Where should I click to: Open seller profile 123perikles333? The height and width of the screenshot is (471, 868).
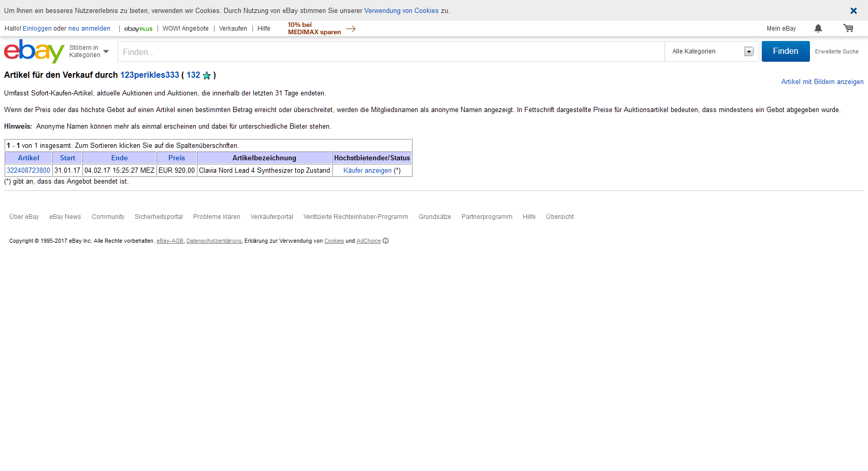(149, 75)
